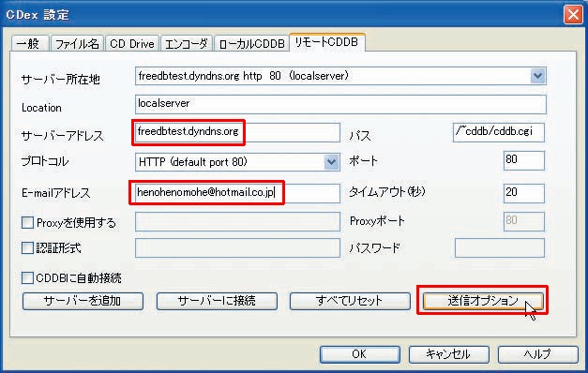The image size is (588, 373).
Task: Open help with ヘルプ button
Action: (537, 354)
